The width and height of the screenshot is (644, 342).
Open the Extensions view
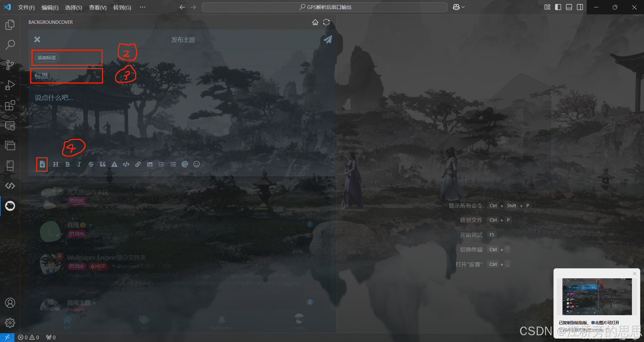[10, 105]
